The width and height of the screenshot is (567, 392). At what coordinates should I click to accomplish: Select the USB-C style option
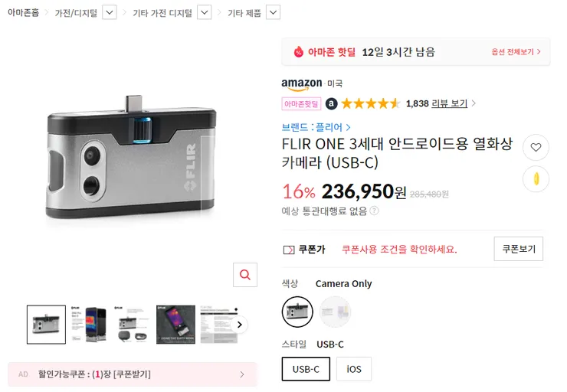[x=306, y=369]
